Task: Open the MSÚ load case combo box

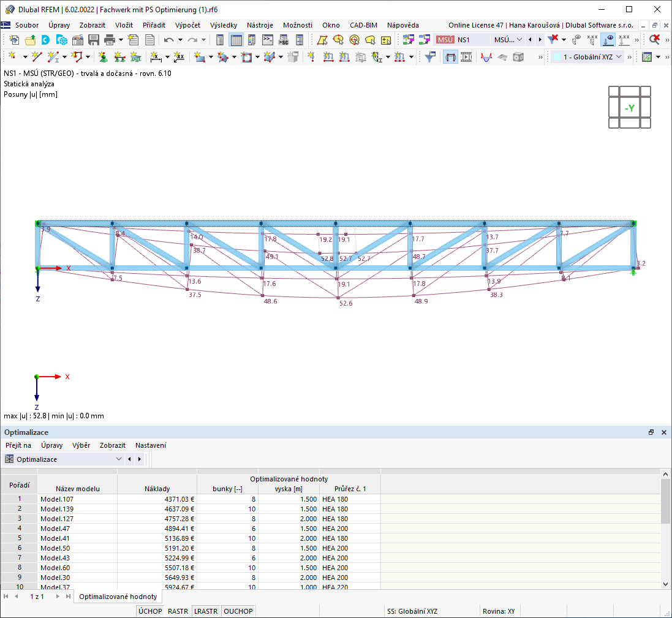Action: pyautogui.click(x=480, y=39)
